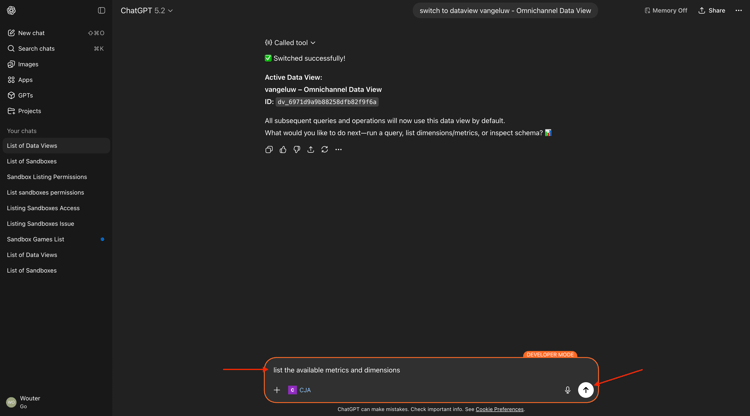Click the user message bubble at top
This screenshot has width=750, height=416.
505,11
